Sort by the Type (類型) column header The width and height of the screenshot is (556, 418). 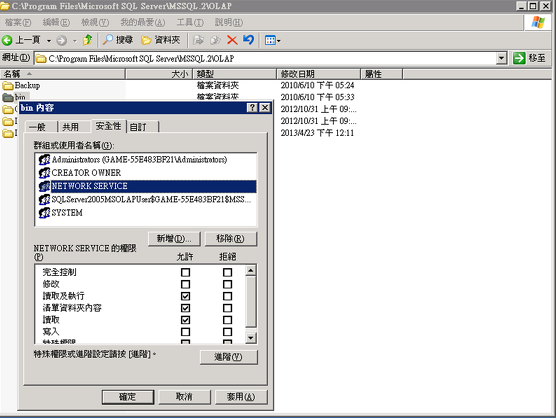(x=234, y=74)
